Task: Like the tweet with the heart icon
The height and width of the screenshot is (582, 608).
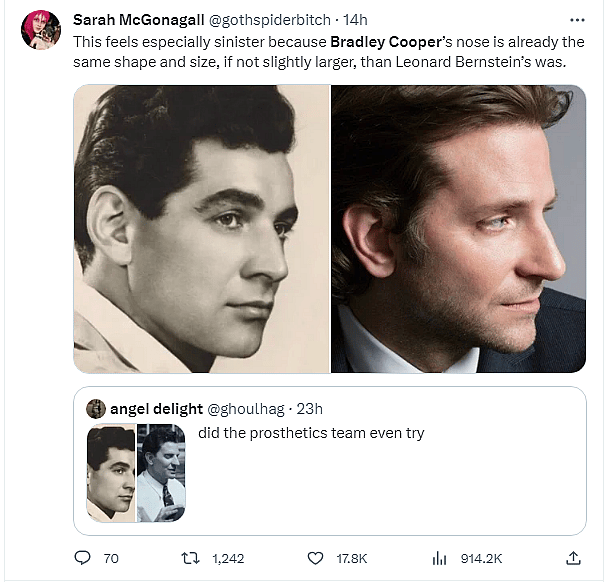Action: pyautogui.click(x=315, y=558)
